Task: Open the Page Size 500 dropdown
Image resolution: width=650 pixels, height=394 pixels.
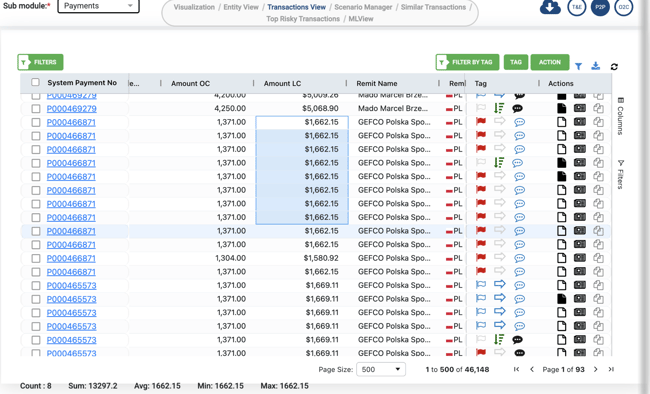Action: (x=381, y=369)
